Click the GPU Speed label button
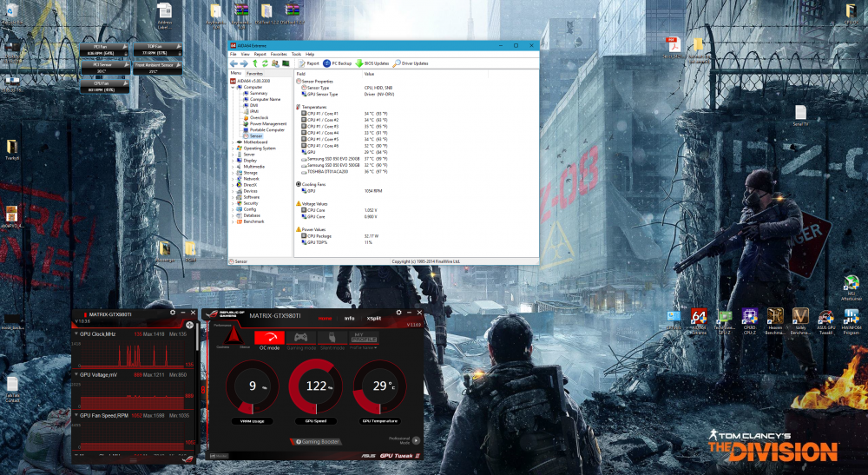This screenshot has width=868, height=475. pyautogui.click(x=316, y=421)
